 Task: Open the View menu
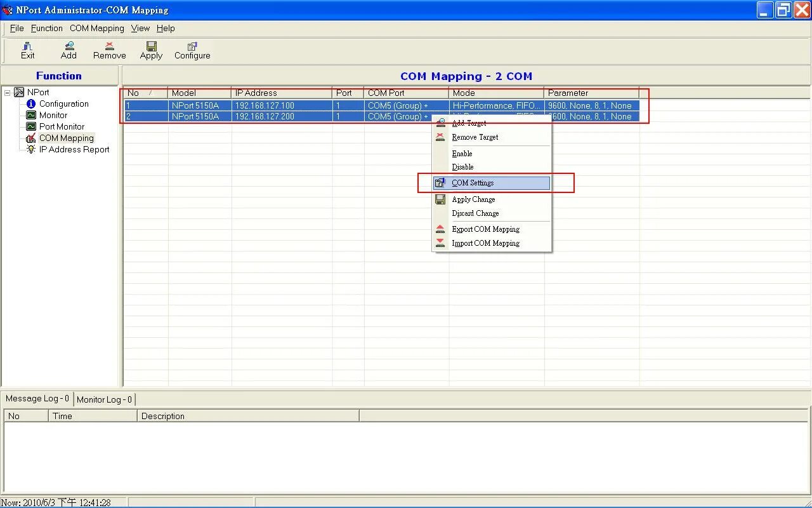click(x=140, y=28)
